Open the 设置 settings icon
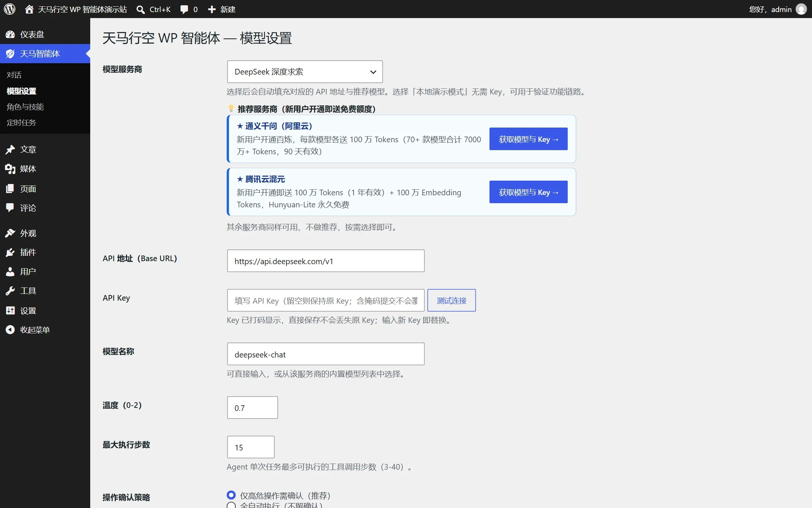The height and width of the screenshot is (508, 812). tap(10, 310)
